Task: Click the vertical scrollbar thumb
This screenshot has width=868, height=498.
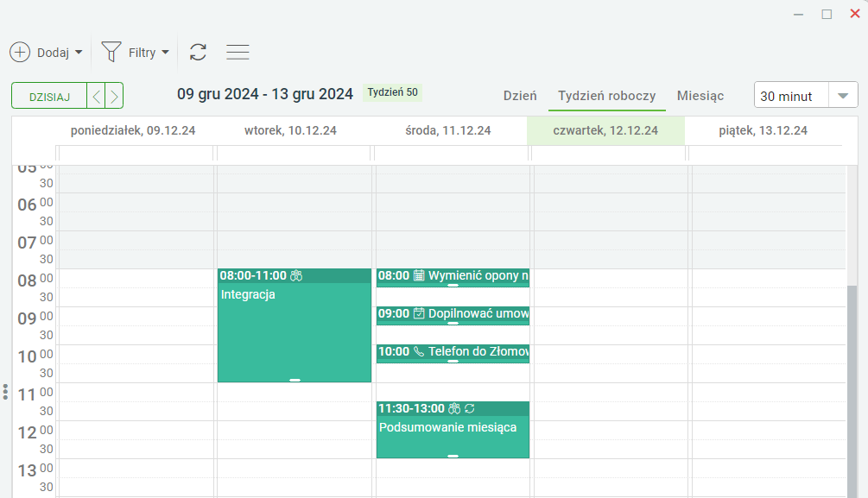Action: [852, 392]
